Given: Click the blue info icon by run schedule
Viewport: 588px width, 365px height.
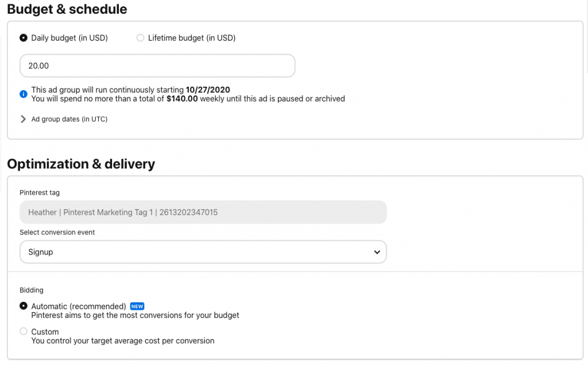Looking at the screenshot, I should click(24, 94).
